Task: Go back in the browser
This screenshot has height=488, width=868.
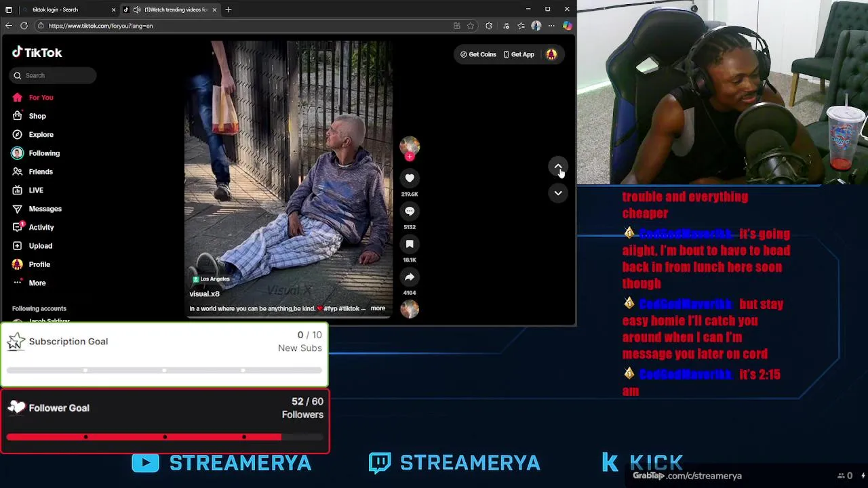Action: coord(8,26)
